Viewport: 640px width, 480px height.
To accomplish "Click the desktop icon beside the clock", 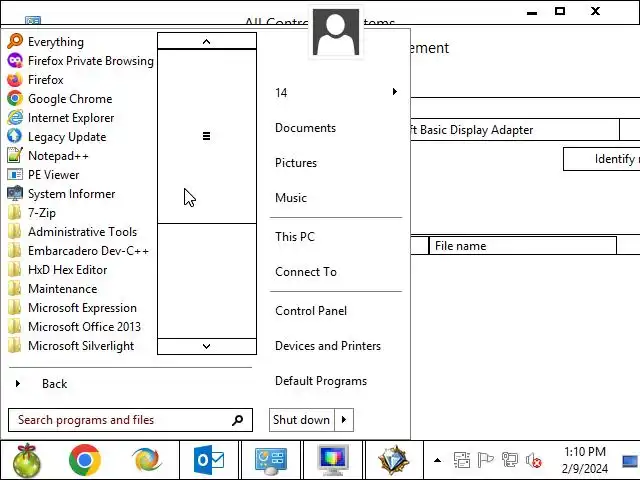I will tap(629, 461).
